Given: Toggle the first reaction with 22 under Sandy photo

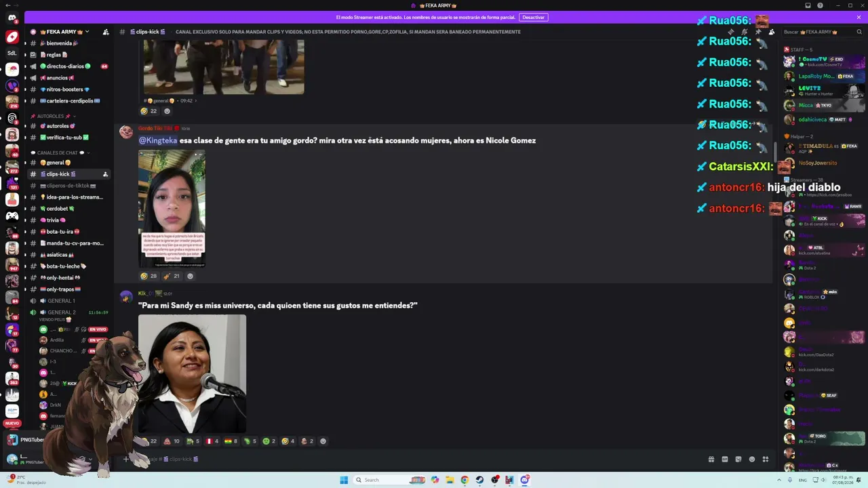Looking at the screenshot, I should tap(149, 441).
